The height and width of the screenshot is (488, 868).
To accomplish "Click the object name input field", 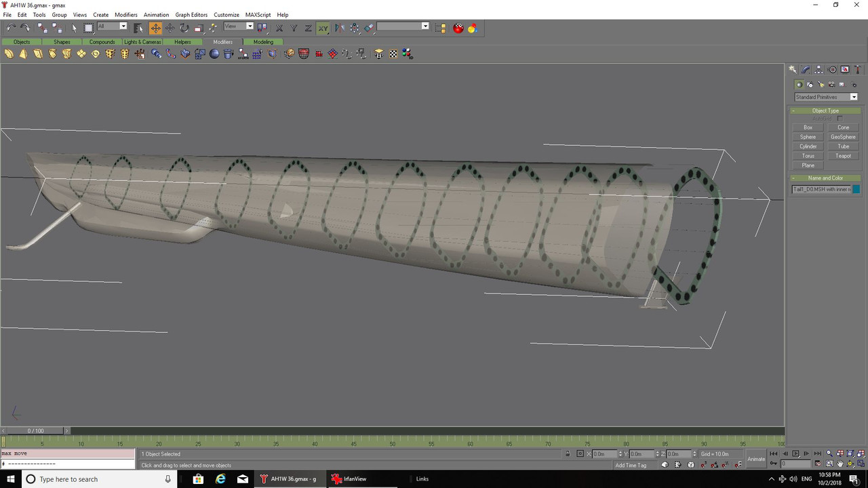I will pyautogui.click(x=821, y=190).
